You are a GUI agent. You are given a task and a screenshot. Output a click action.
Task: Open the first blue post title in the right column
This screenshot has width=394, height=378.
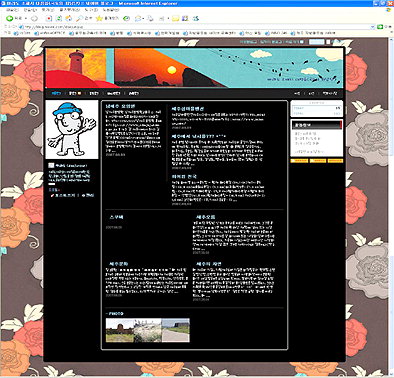[x=188, y=109]
